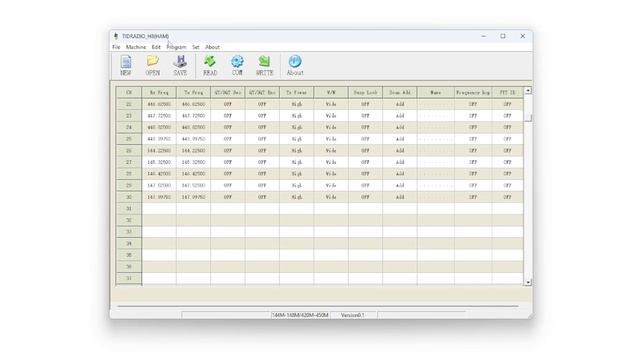Open the Set menu
This screenshot has height=360, width=640.
196,47
